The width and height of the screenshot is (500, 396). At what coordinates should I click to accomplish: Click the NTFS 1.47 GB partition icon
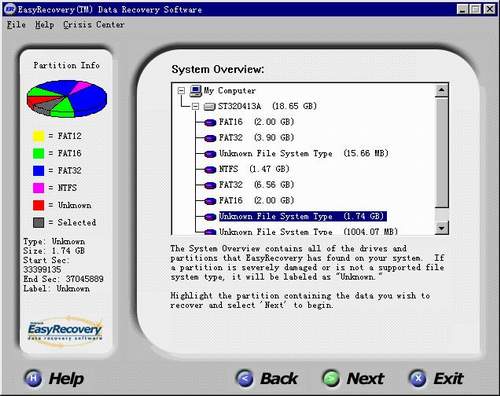(x=210, y=169)
